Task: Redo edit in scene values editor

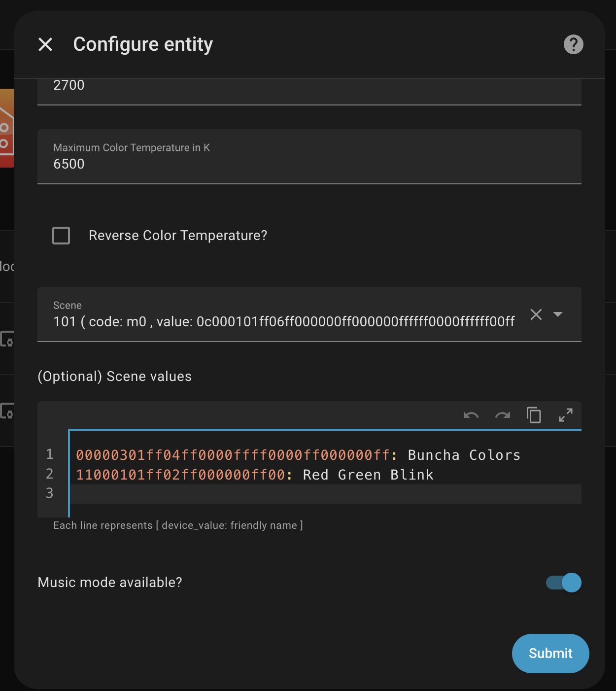Action: tap(502, 415)
